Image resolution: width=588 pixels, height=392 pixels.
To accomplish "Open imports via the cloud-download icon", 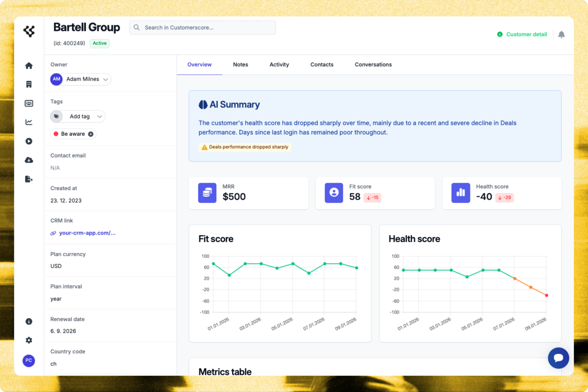I will 29,160.
